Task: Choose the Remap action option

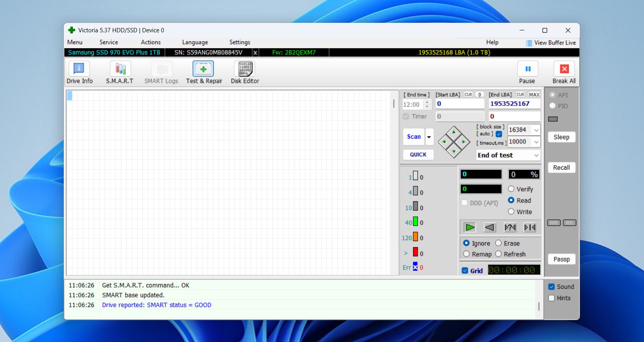Action: click(466, 254)
